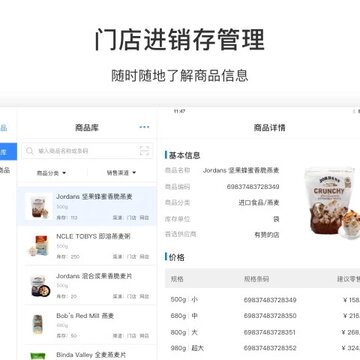Click the large CRUNCHY product image in details

(x=332, y=203)
